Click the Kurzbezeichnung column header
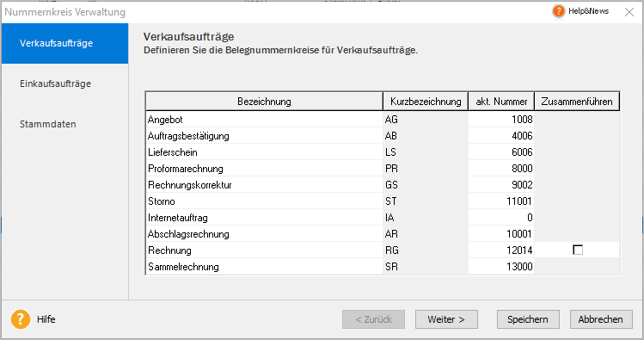This screenshot has height=340, width=644. pos(426,102)
